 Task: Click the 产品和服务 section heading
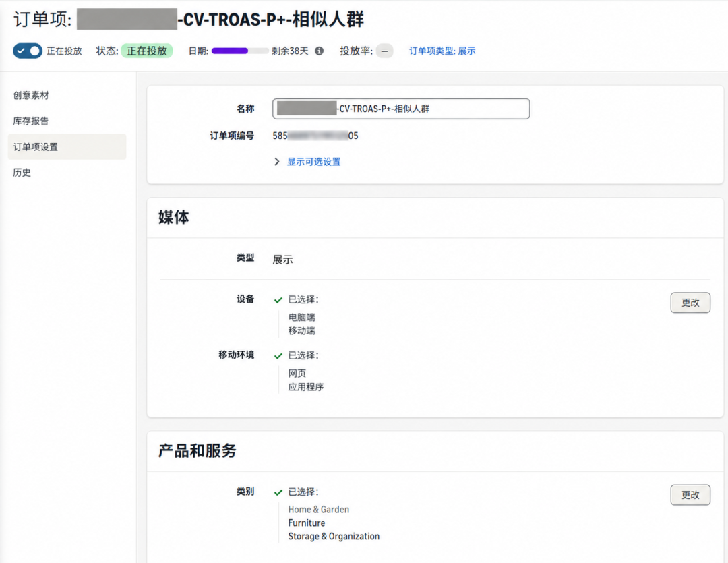(x=197, y=450)
